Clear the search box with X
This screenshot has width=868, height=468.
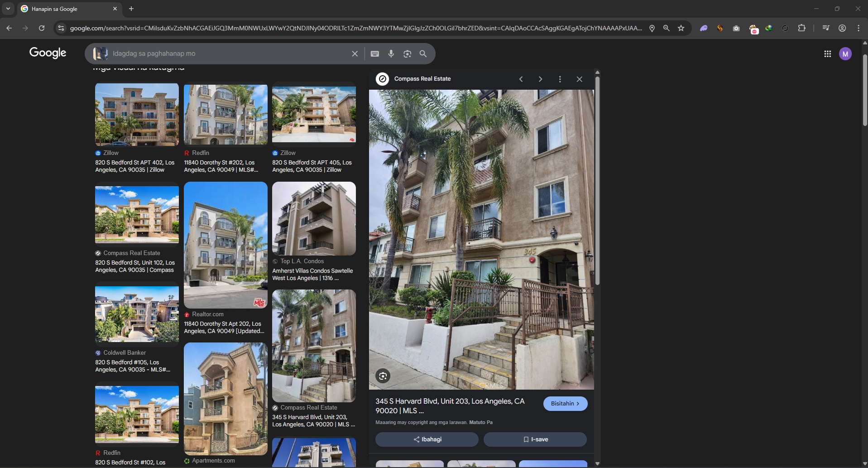tap(355, 54)
